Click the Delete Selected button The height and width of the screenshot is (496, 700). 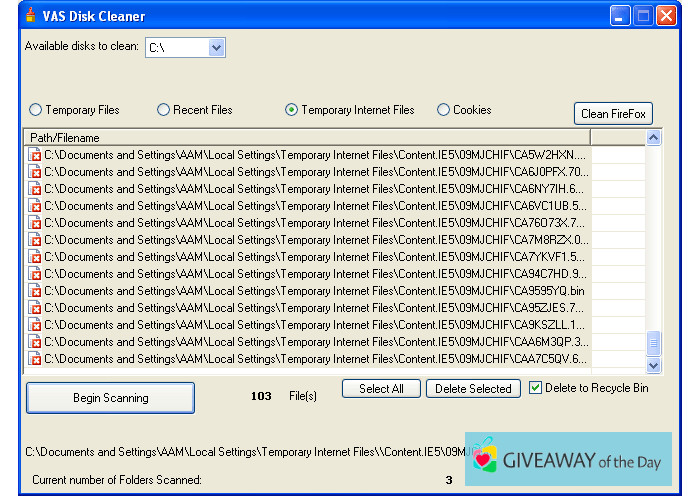(x=473, y=389)
